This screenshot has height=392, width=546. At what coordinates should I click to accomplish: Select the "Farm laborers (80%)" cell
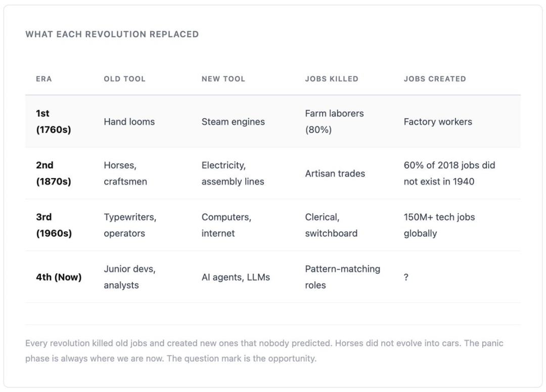coord(334,121)
